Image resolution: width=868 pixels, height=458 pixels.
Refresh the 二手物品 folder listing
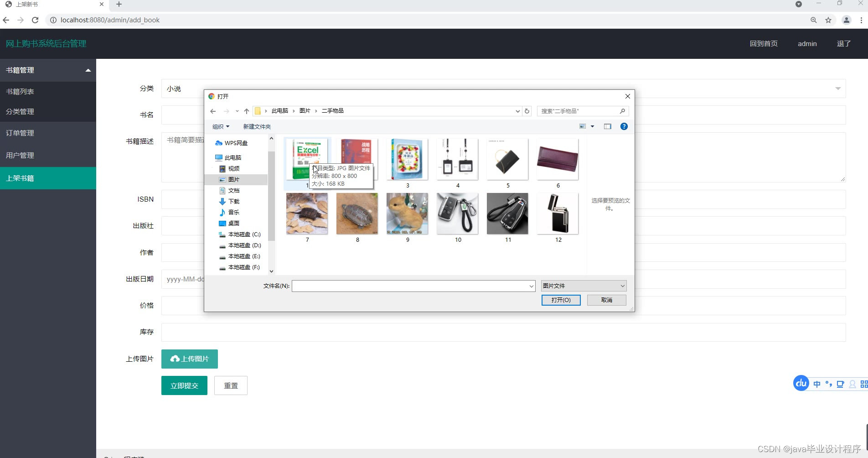[527, 111]
